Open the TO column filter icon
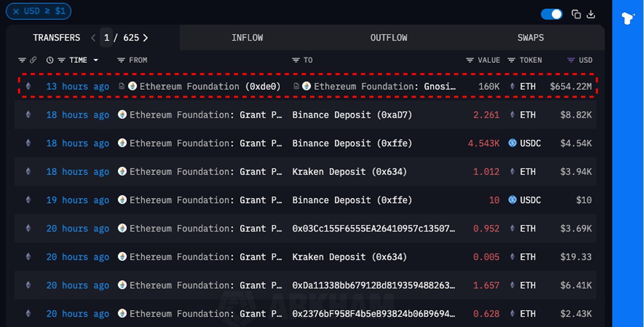This screenshot has height=327, width=644. click(x=296, y=60)
